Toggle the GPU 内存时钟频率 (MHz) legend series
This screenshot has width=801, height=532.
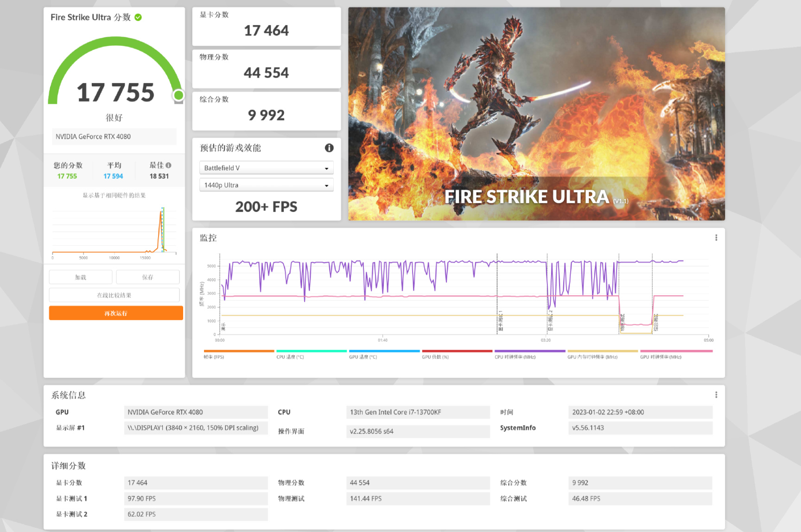point(603,354)
